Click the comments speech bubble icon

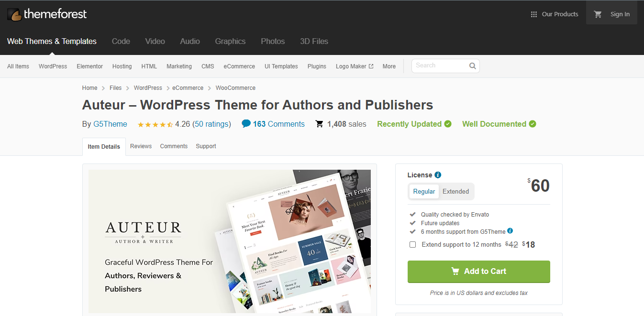coord(246,124)
